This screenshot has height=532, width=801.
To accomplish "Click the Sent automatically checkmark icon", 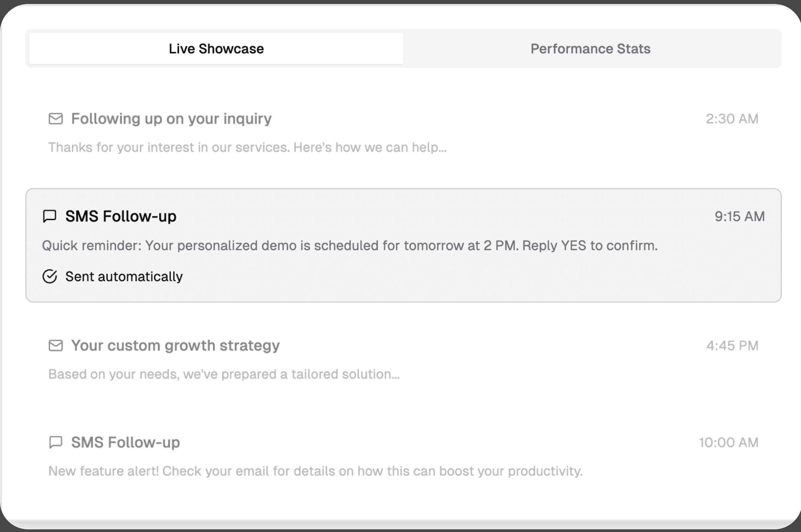I will 50,276.
